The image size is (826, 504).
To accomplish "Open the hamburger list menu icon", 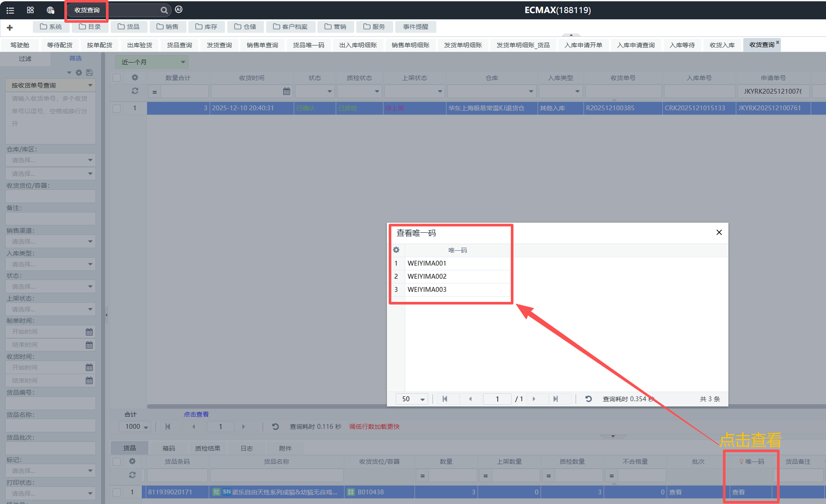I will tap(10, 10).
